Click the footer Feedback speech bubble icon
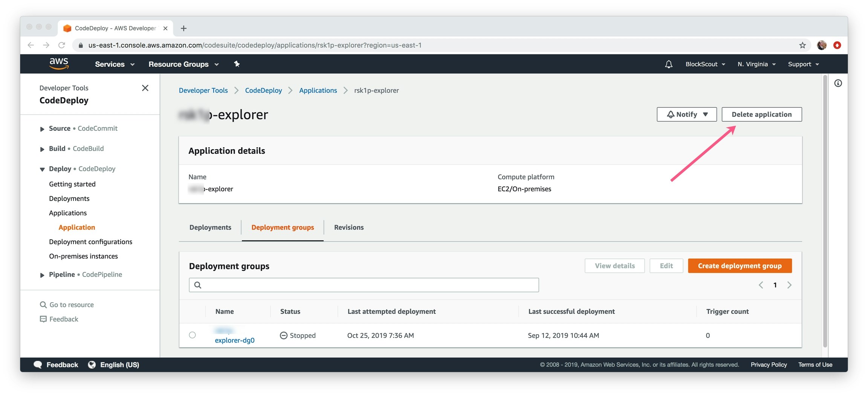 (x=38, y=364)
